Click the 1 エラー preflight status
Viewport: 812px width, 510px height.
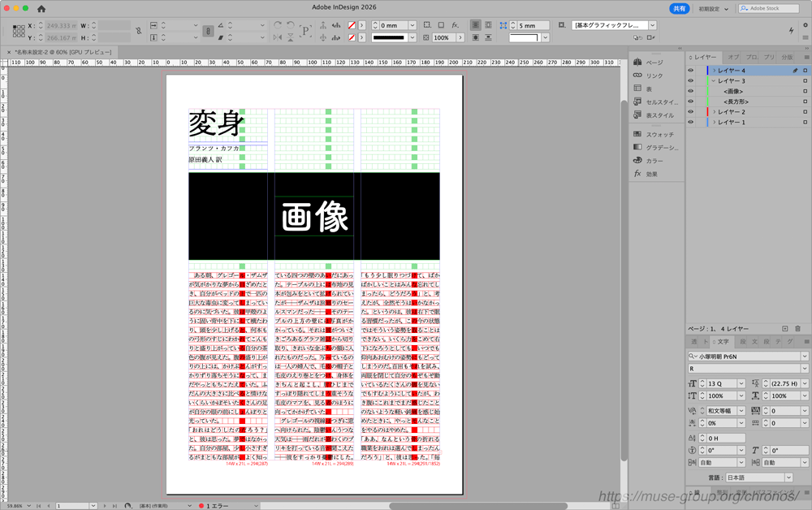[x=219, y=506]
